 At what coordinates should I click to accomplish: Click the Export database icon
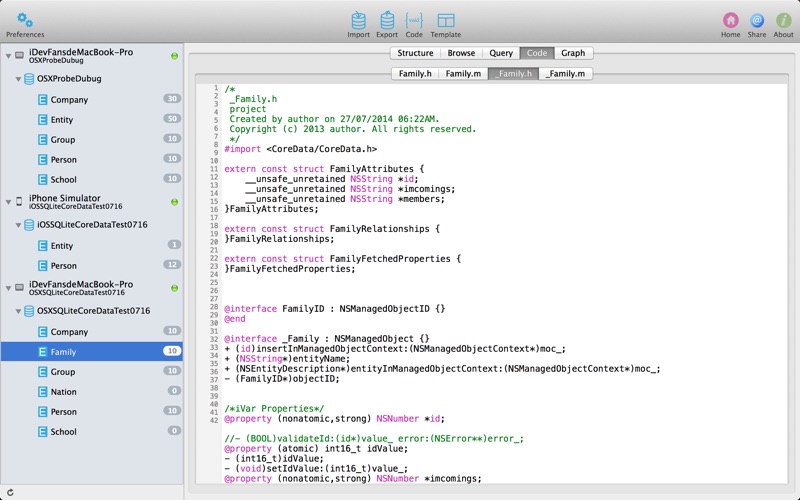[x=387, y=20]
